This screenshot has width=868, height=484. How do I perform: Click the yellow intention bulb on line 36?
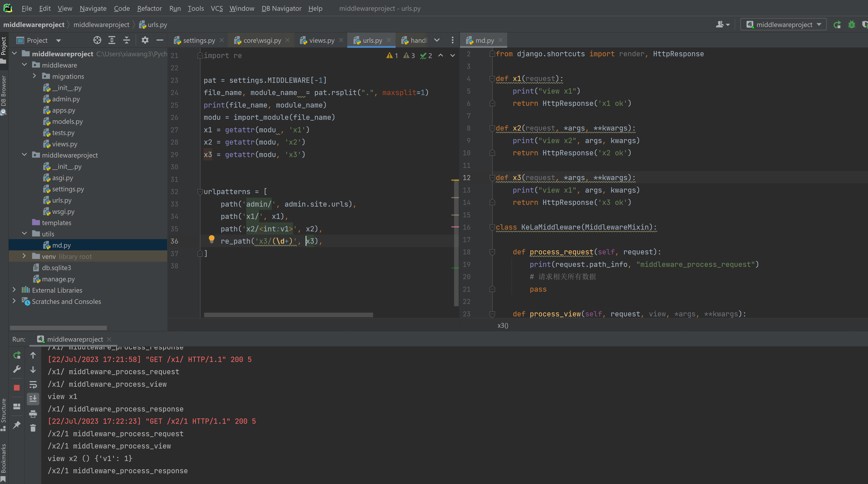[211, 239]
